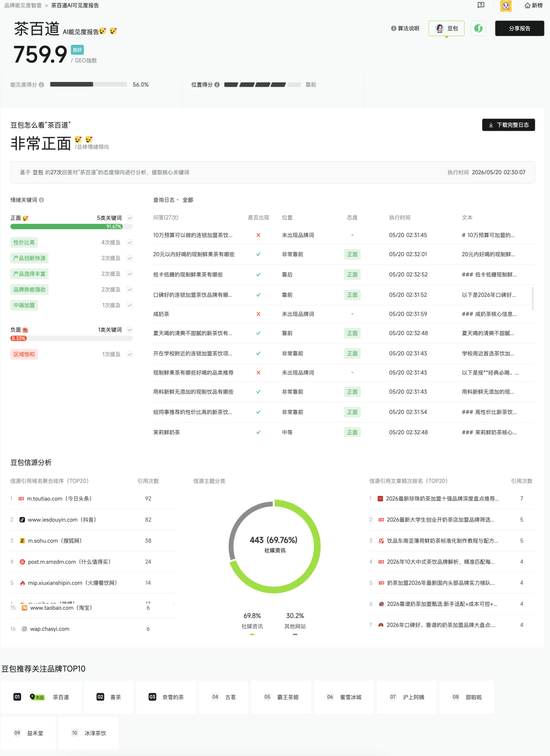This screenshot has width=550, height=756.
Task: Click the yellow user avatar in the header
Action: (x=506, y=6)
